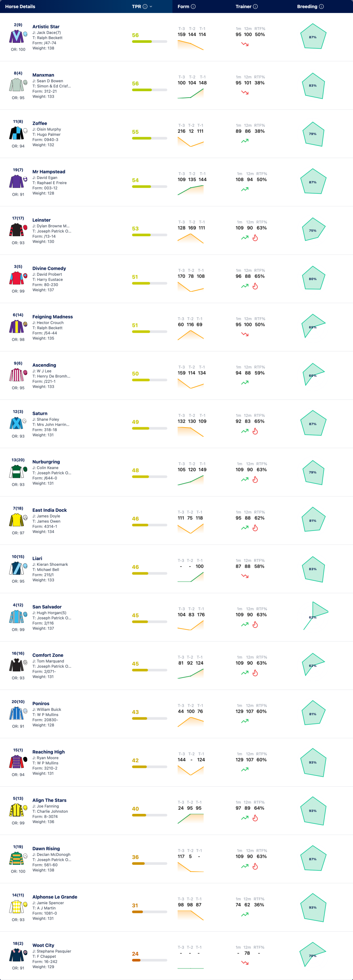Open the Woot City horse link
This screenshot has height=980, width=353.
[x=43, y=945]
